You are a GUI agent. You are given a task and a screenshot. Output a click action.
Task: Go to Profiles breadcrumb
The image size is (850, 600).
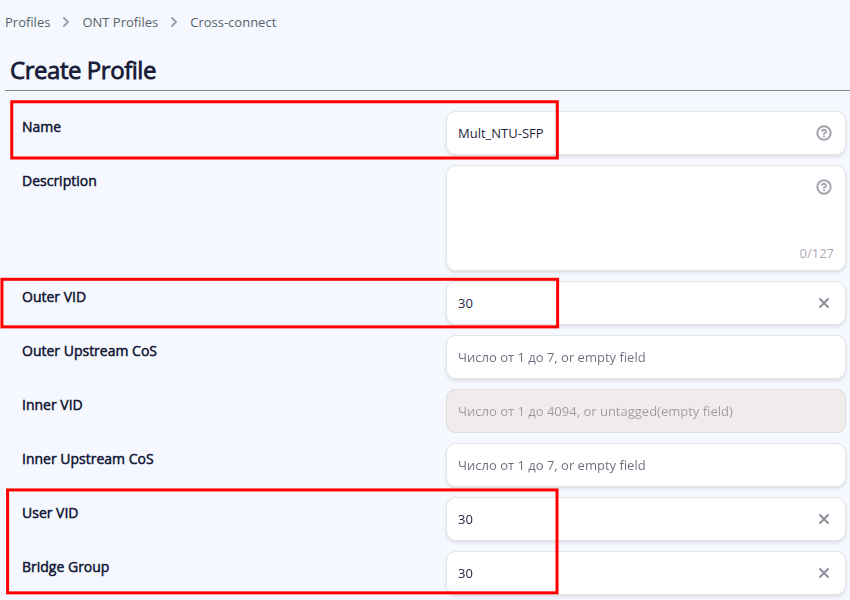pos(28,22)
